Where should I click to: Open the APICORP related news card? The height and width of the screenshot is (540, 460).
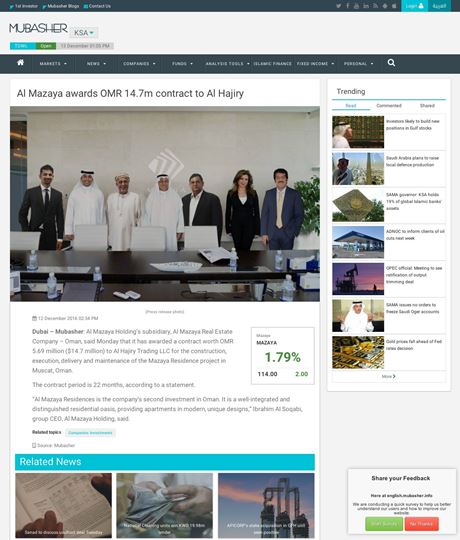266,505
